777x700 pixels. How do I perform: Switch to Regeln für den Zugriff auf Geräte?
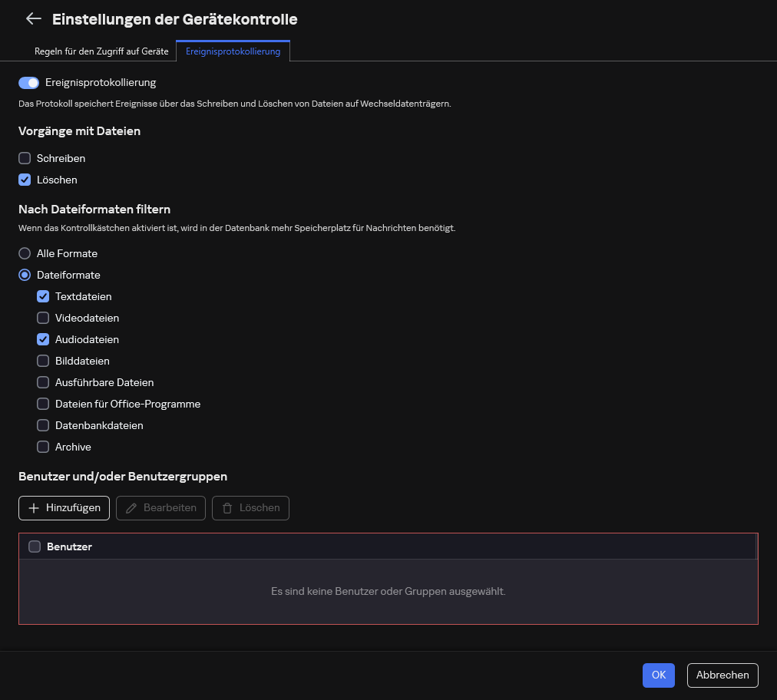click(x=101, y=51)
